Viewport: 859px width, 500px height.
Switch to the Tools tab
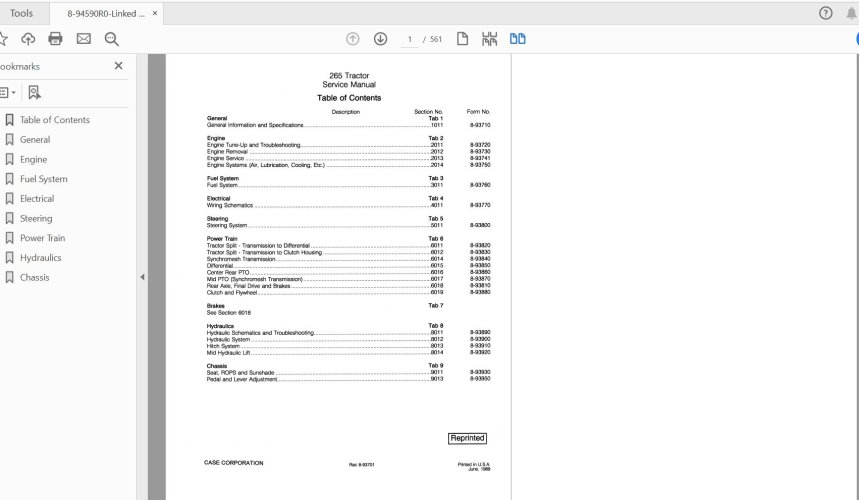(21, 13)
